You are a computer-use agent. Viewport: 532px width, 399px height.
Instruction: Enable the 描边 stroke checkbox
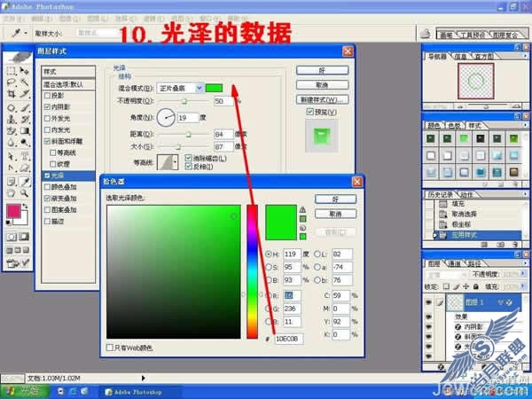[48, 221]
